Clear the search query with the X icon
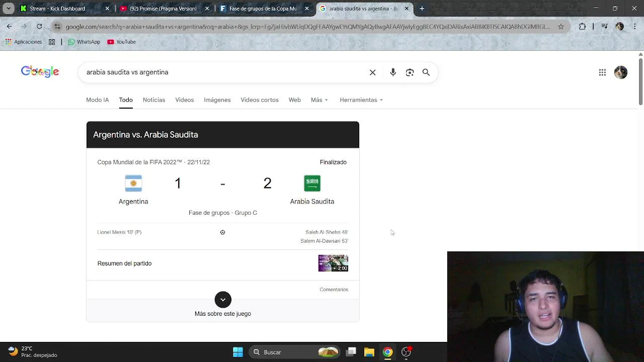The image size is (644, 362). click(x=372, y=72)
